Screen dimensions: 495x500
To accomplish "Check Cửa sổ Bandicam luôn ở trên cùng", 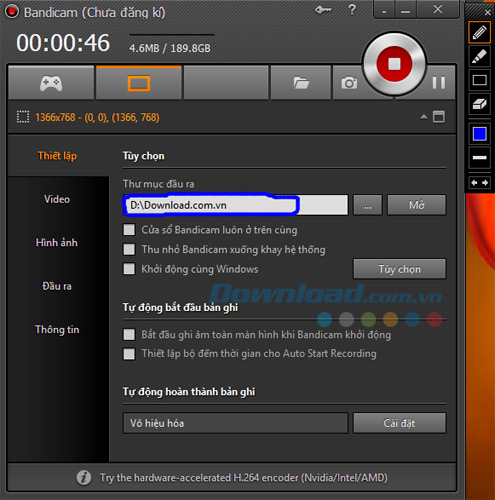I will coord(129,229).
